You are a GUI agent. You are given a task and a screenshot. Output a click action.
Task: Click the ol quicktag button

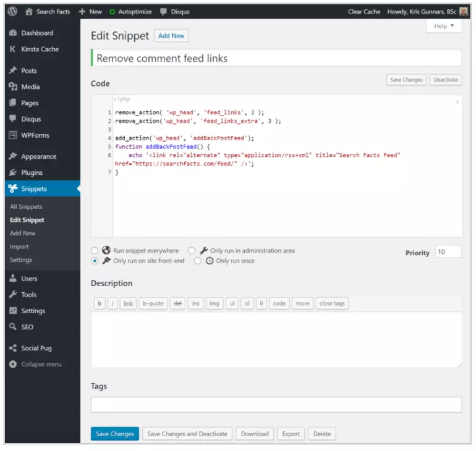pyautogui.click(x=247, y=303)
